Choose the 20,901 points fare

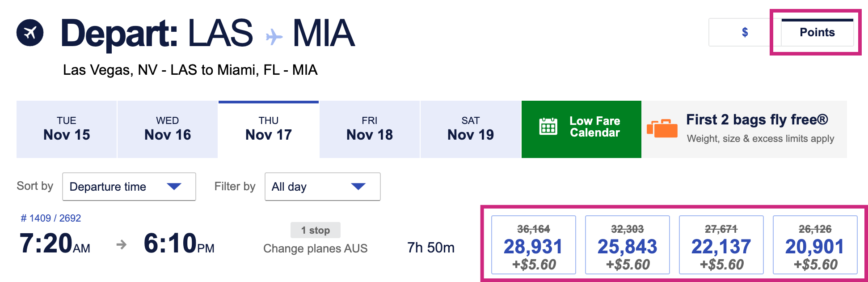[x=815, y=245]
